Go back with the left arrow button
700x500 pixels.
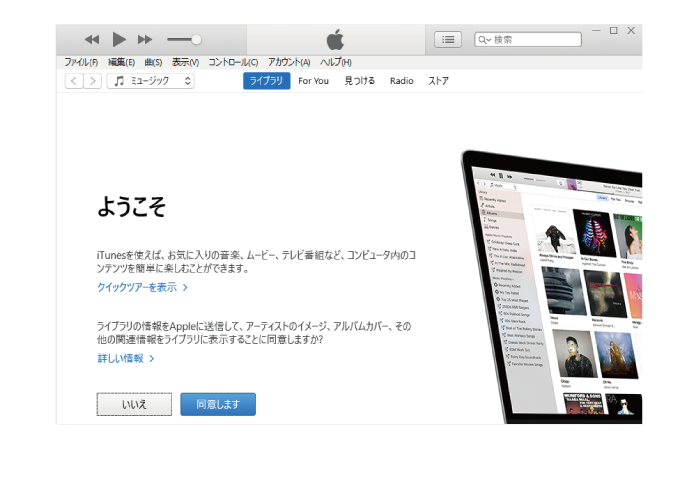pyautogui.click(x=74, y=81)
